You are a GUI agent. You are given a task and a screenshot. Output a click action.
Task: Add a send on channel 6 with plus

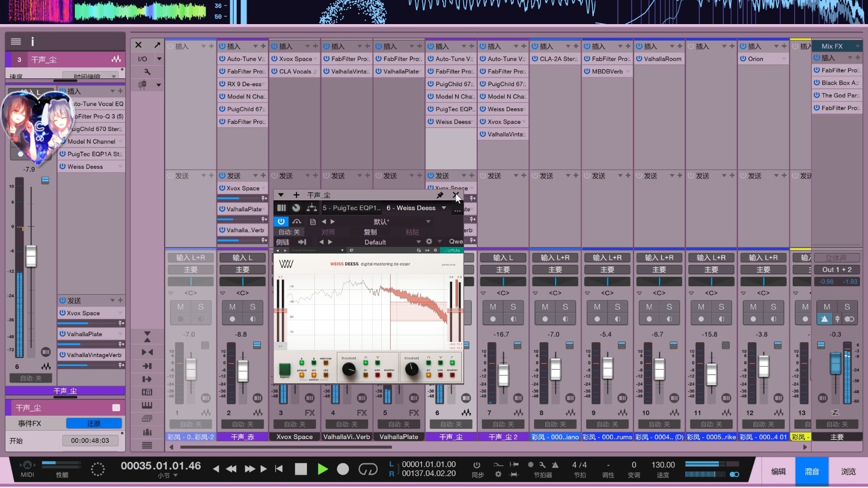(x=471, y=176)
